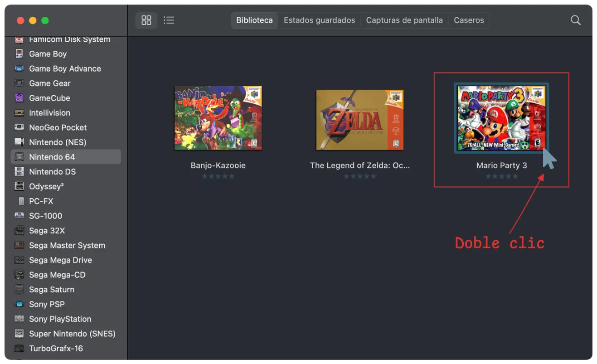Open the Estados guardados tab
This screenshot has width=597, height=364.
pos(319,20)
